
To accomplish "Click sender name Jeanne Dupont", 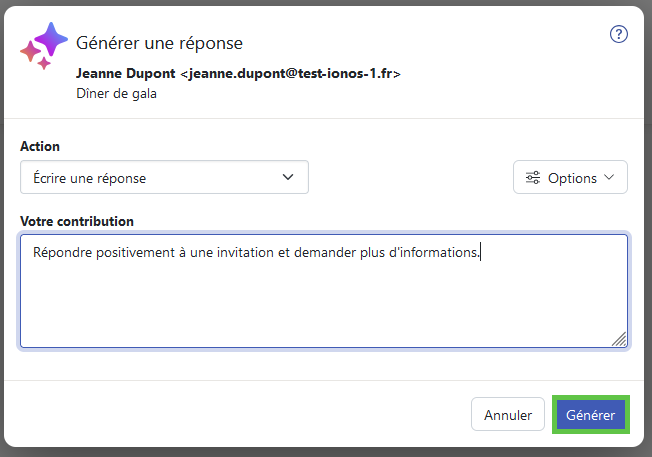I will click(126, 73).
